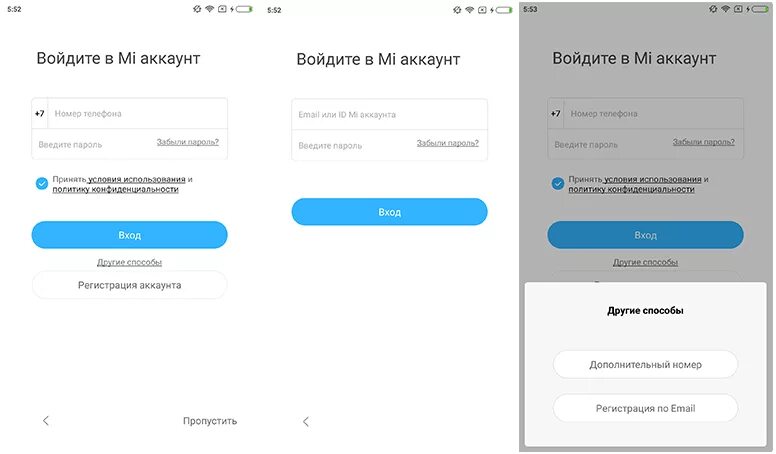The height and width of the screenshot is (454, 776).
Task: Choose 'Дополнительный номер' in the bottom sheet
Action: point(645,364)
